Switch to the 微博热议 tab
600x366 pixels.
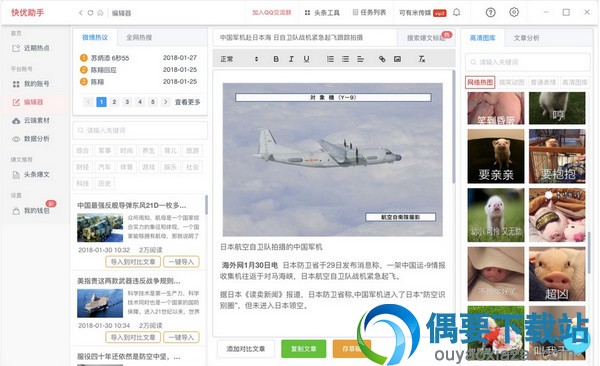(x=95, y=38)
